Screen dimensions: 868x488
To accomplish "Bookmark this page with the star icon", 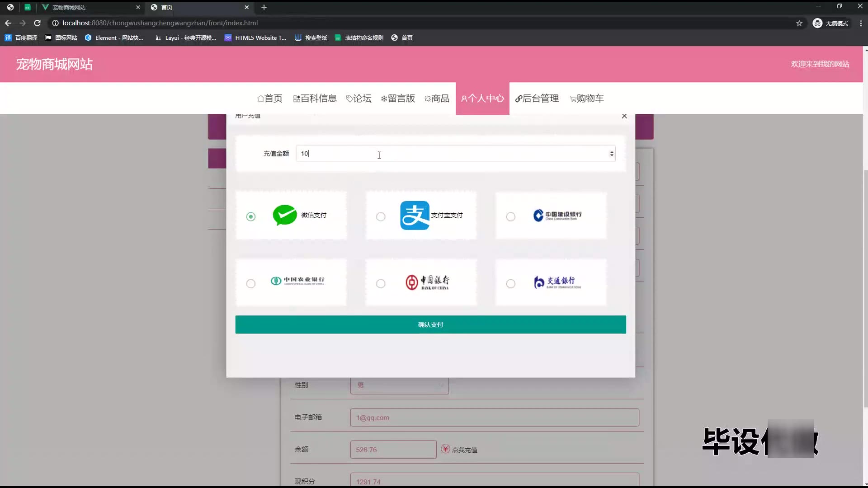I will [x=799, y=23].
